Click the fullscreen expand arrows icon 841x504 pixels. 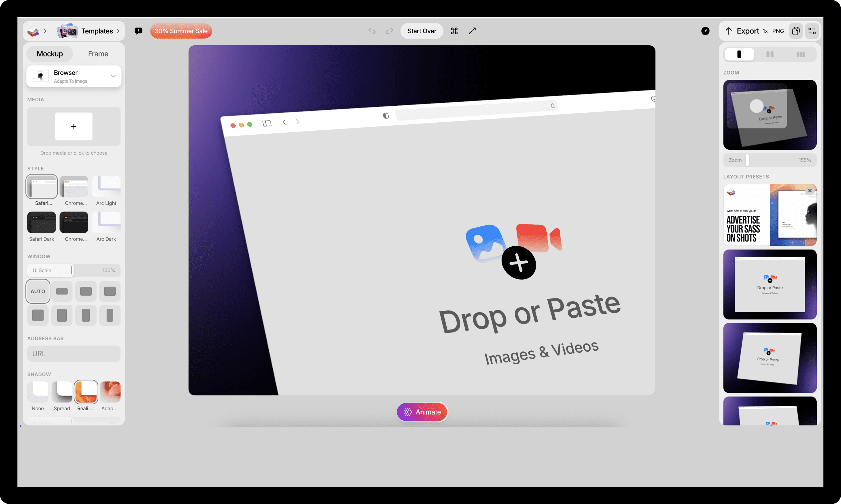click(472, 31)
